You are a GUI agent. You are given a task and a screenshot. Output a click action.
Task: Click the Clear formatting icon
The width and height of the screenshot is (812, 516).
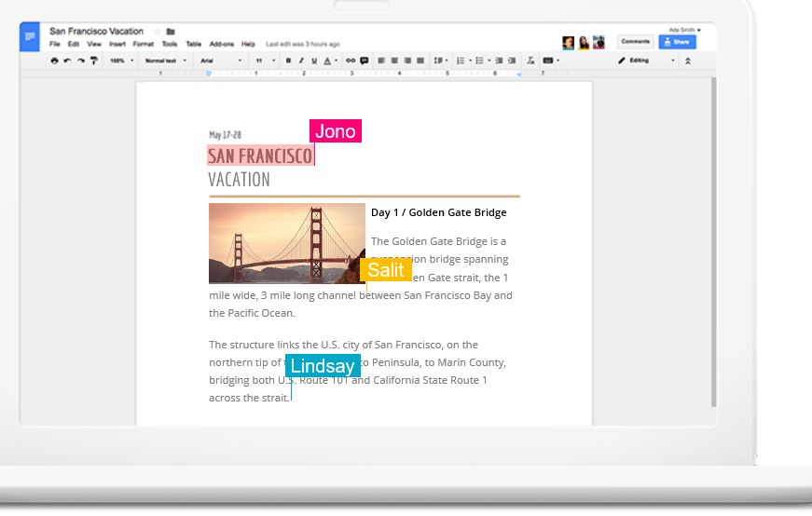click(530, 61)
